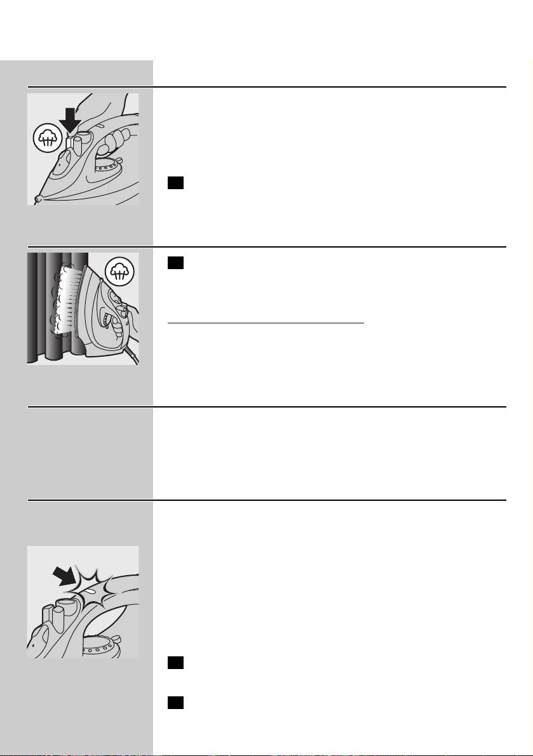Click the dark hanging curtain in the steaming illustration

53,308
